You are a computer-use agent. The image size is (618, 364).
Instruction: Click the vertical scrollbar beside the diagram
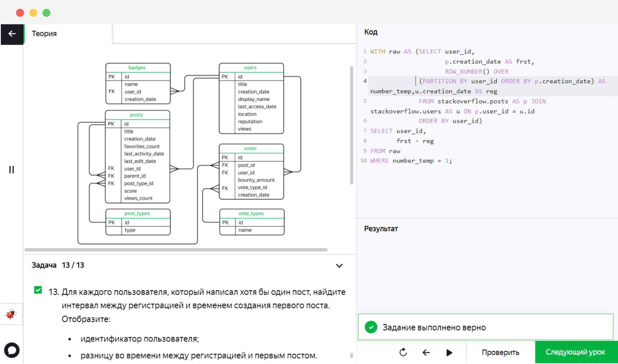[351, 125]
